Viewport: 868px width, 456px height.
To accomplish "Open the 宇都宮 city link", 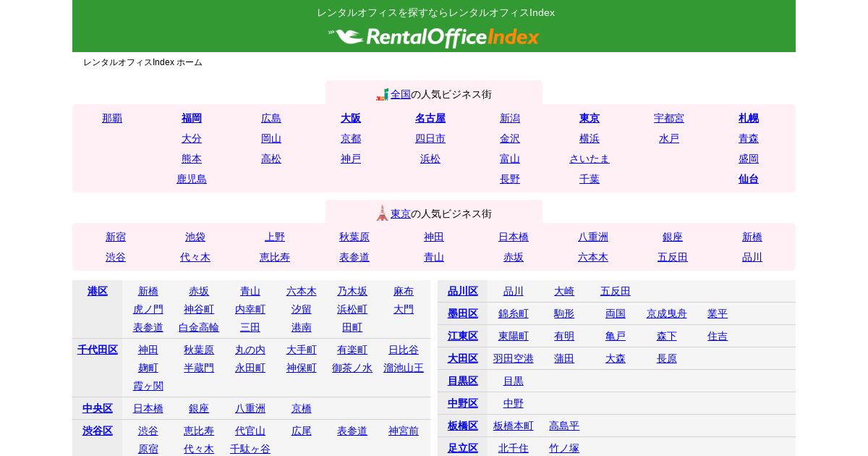I will pos(669,118).
